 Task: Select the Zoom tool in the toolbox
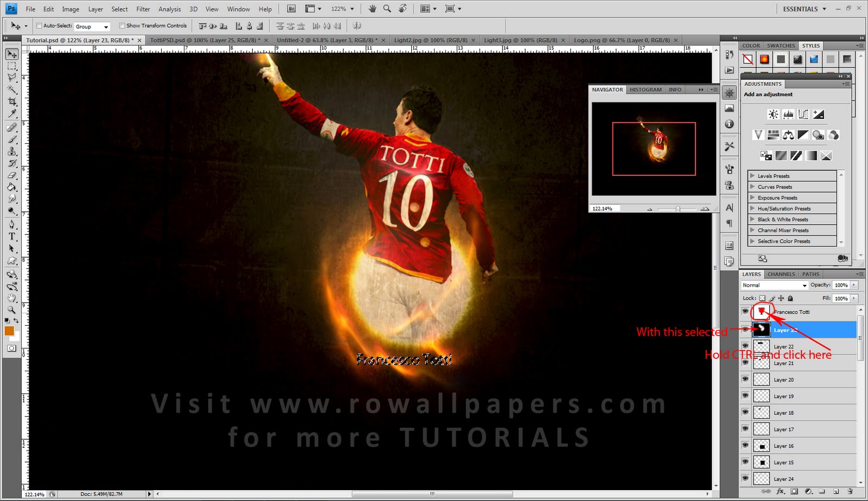11,310
